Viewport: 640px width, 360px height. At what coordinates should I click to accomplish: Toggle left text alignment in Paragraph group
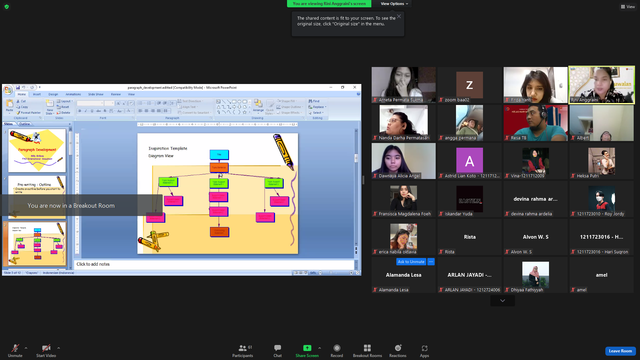(x=140, y=111)
